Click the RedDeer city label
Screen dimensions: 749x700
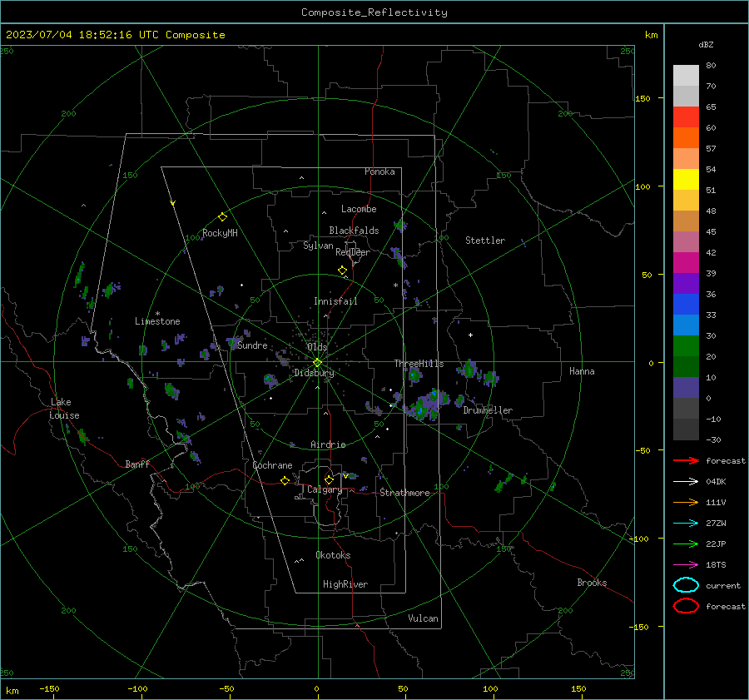[x=353, y=252]
